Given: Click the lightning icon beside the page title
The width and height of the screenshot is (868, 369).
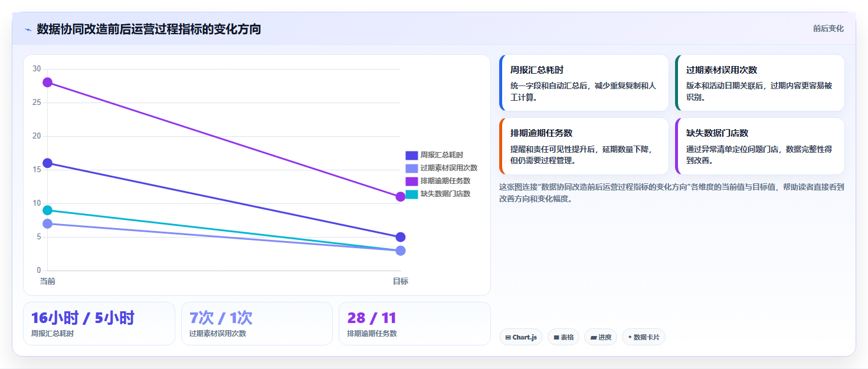Looking at the screenshot, I should coord(28,29).
